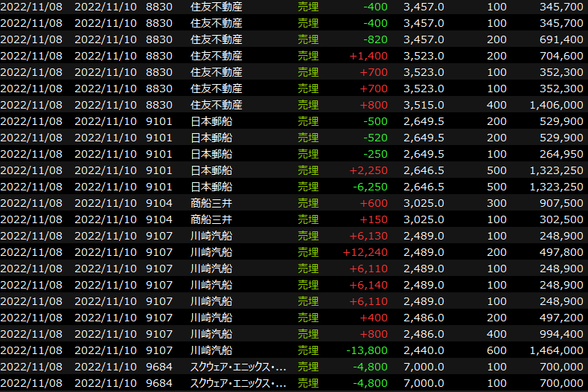588x392 pixels.
Task: Click the +12,240 profit value
Action: (365, 252)
